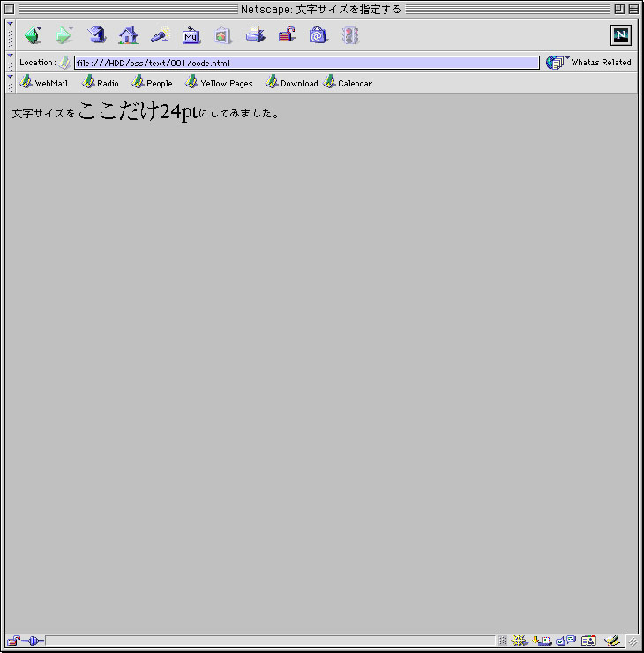Image resolution: width=644 pixels, height=653 pixels.
Task: Click the Location URL field
Action: 307,63
